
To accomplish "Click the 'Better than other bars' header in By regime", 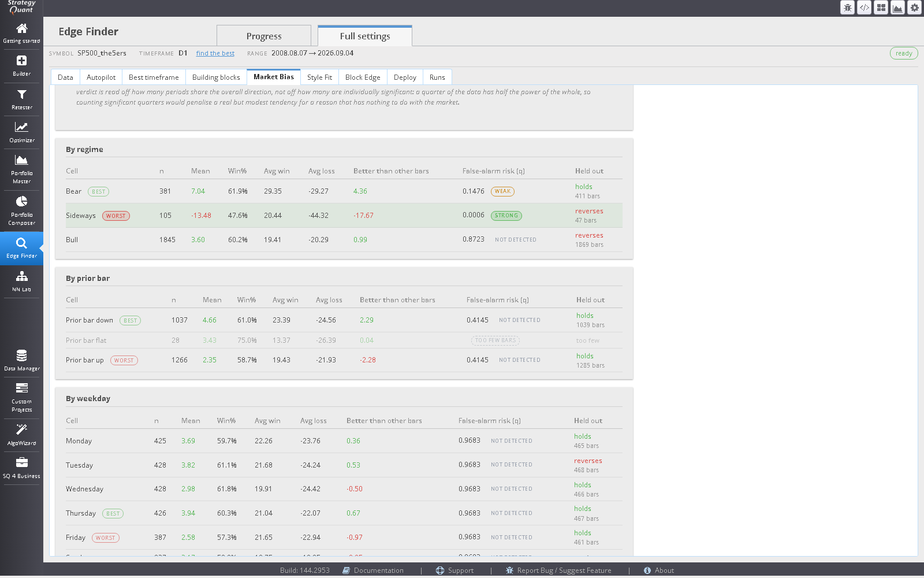I will tap(391, 171).
